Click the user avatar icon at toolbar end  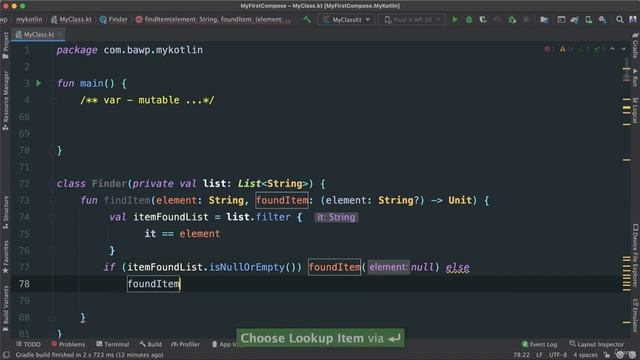pos(633,20)
